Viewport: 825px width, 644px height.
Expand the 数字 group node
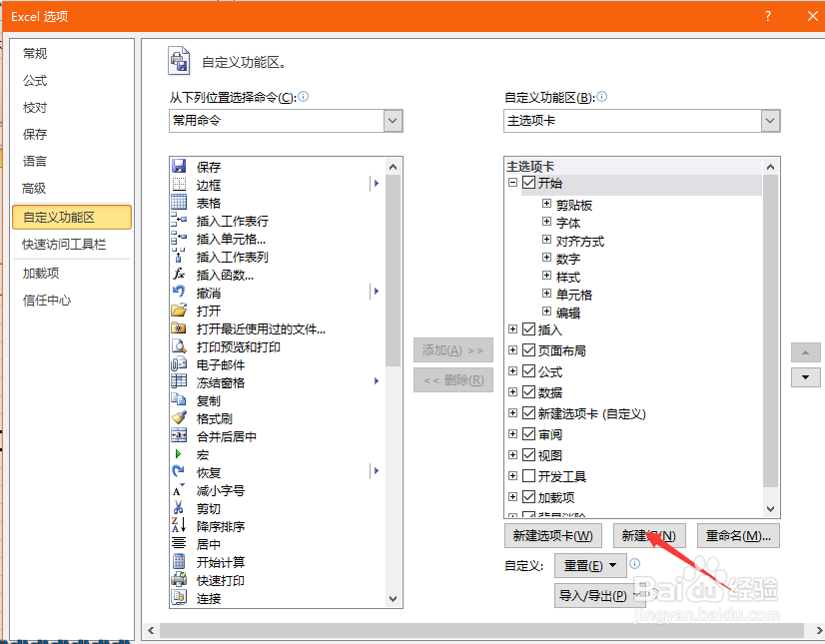pos(546,258)
